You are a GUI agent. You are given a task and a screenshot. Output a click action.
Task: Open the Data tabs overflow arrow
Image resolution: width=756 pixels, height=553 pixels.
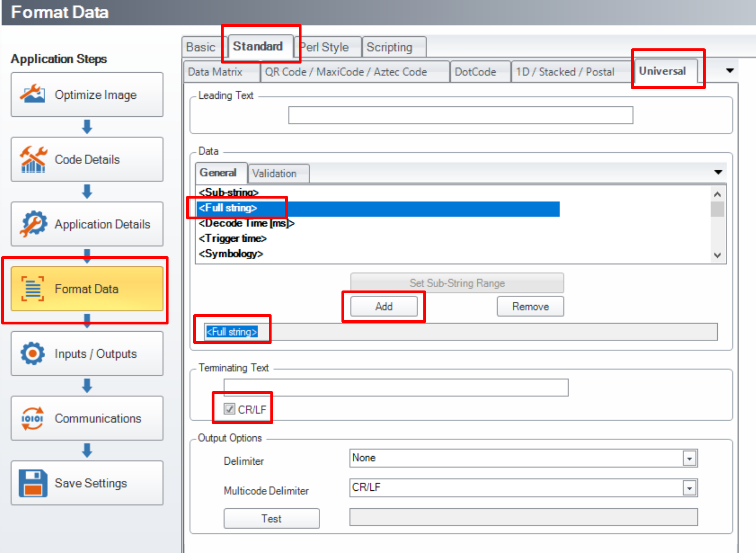tap(718, 172)
